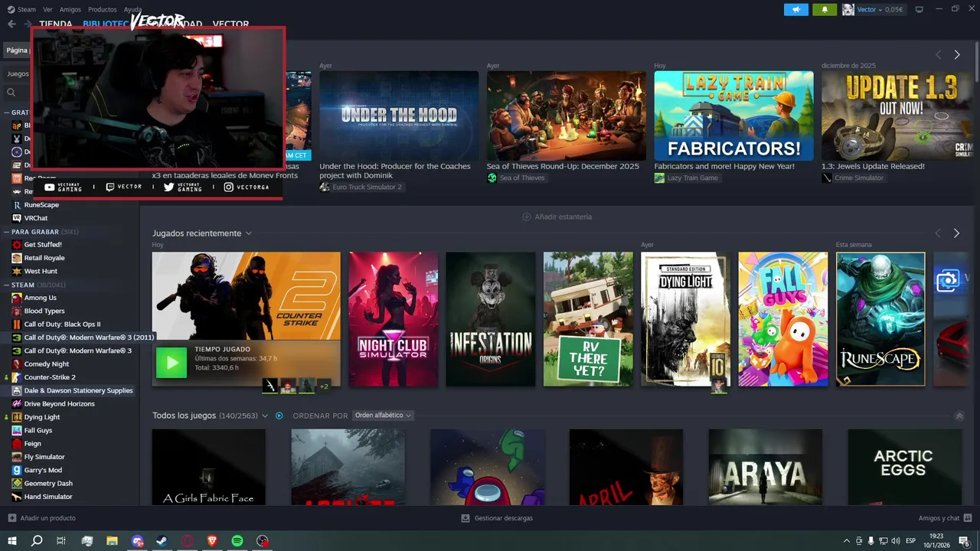The width and height of the screenshot is (980, 551).
Task: Select West Hunt in library list
Action: coord(41,271)
